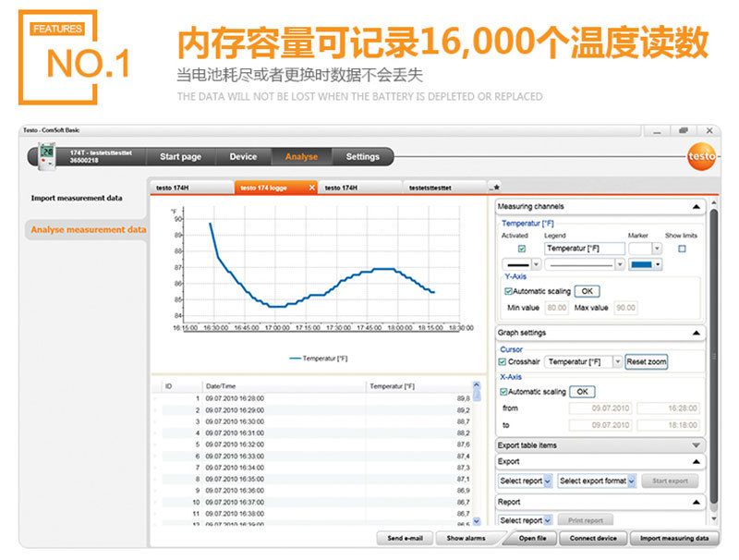Screen dimensions: 739x560
Task: Click the Temperatur [°F] chart legend
Action: 318,359
